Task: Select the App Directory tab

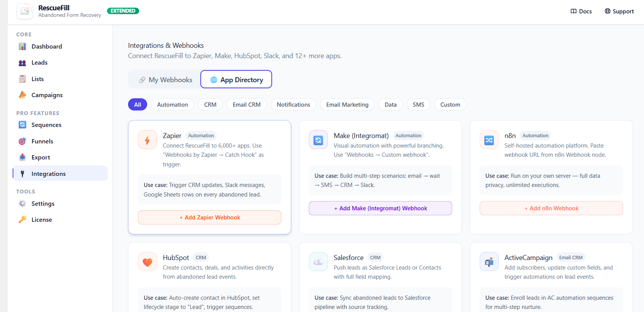Action: tap(236, 79)
